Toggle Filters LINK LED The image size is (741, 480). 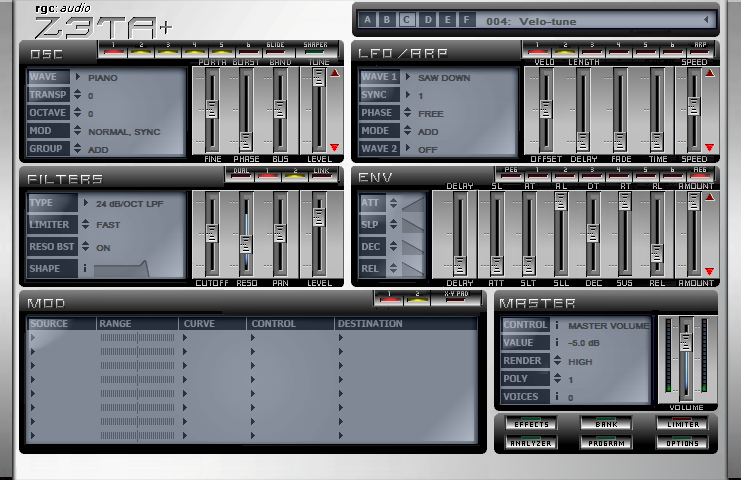(x=321, y=175)
